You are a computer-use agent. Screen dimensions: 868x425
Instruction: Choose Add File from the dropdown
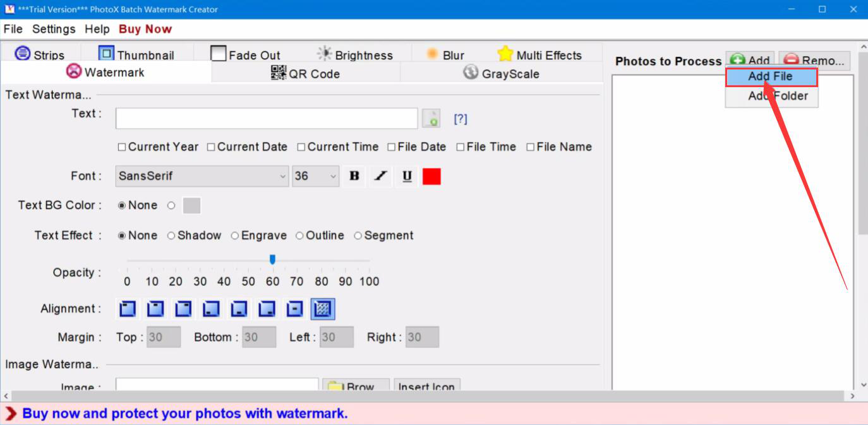pos(771,76)
